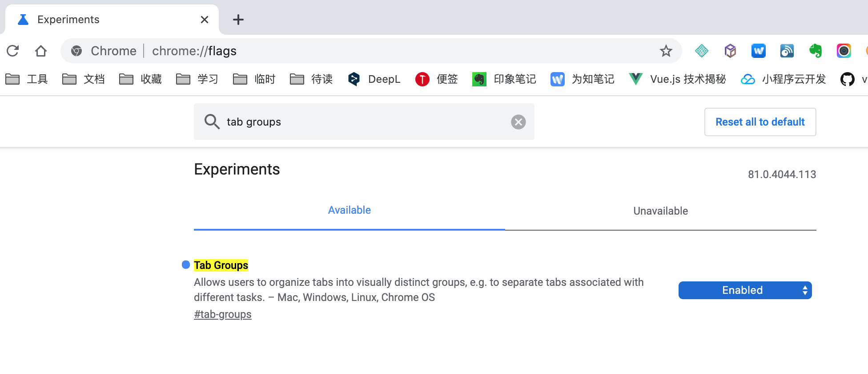Switch to the Unavailable tab

pyautogui.click(x=660, y=211)
